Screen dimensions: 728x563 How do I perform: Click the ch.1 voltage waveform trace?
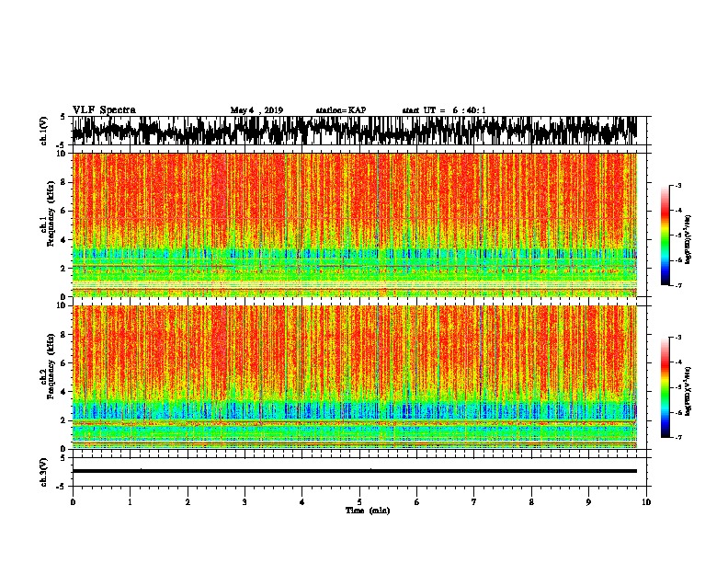(354, 131)
